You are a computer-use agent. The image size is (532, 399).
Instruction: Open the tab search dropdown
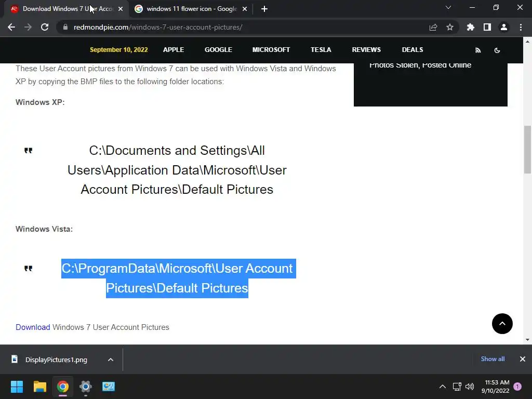448,7
